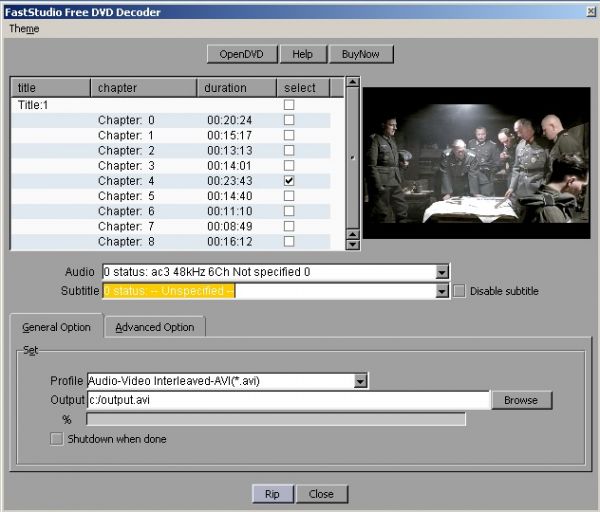The image size is (600, 512).
Task: Tick Shutdown when done
Action: [56, 439]
